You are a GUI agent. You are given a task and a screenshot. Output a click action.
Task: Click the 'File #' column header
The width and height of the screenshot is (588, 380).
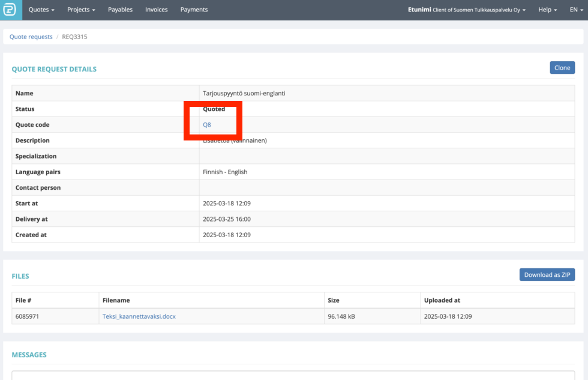pyautogui.click(x=23, y=300)
